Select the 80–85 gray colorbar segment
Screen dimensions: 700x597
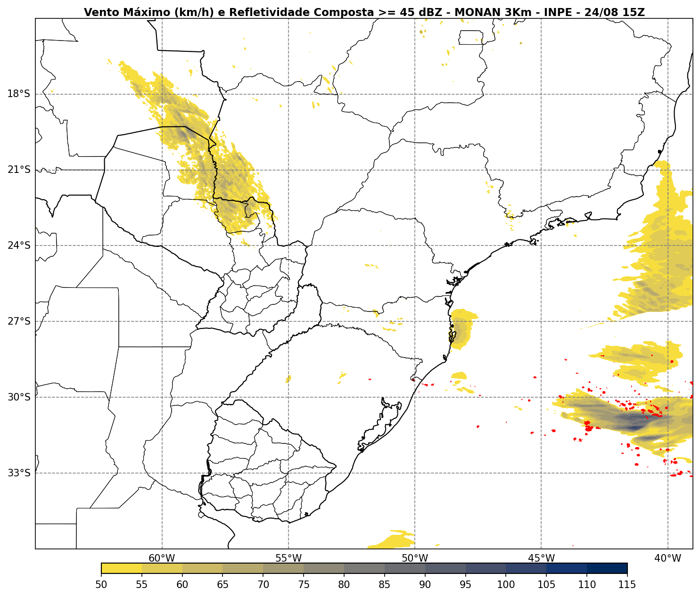pos(364,568)
